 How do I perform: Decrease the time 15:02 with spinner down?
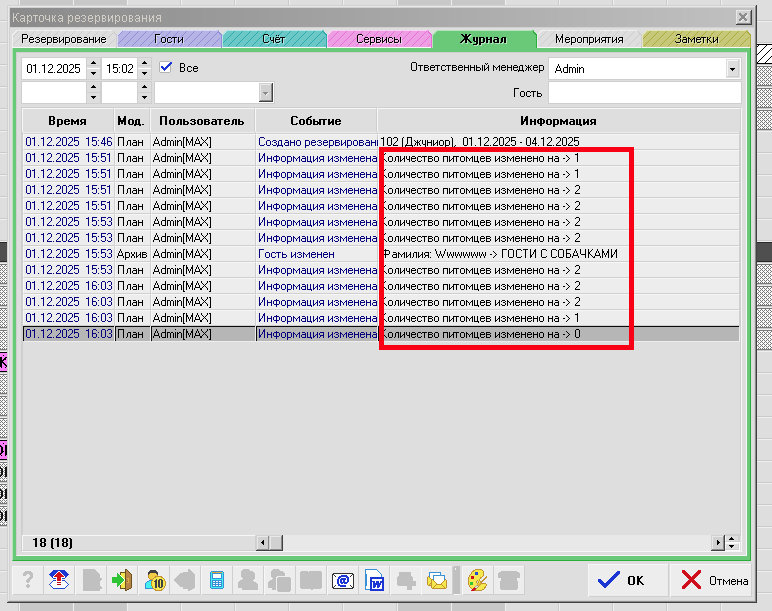(x=145, y=74)
